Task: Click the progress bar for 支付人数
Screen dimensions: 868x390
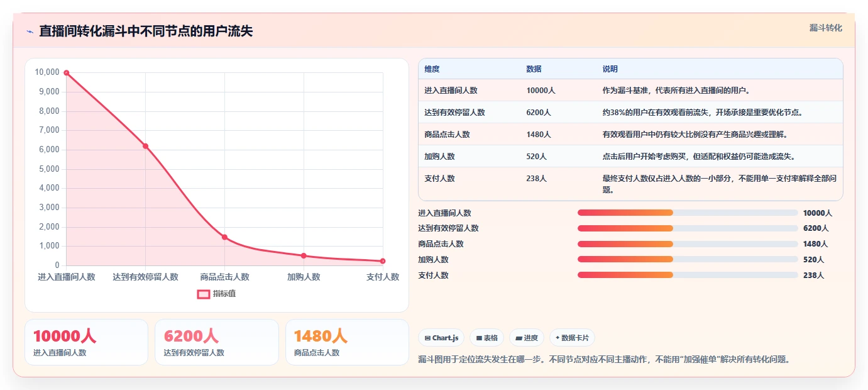Action: [x=688, y=275]
